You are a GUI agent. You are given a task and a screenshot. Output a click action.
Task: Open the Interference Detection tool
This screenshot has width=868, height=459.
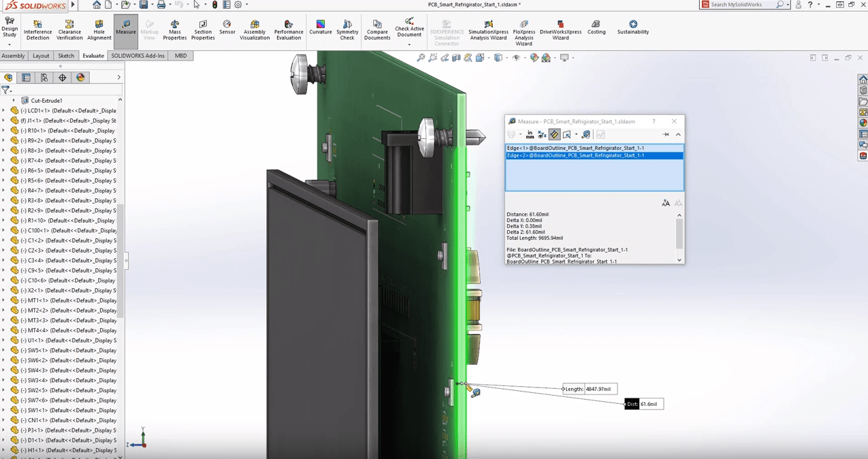coord(37,31)
